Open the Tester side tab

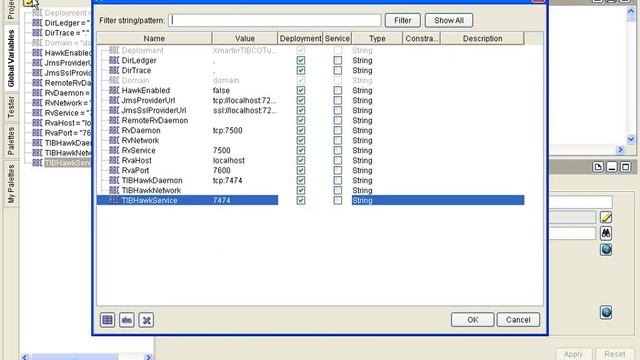(x=11, y=107)
